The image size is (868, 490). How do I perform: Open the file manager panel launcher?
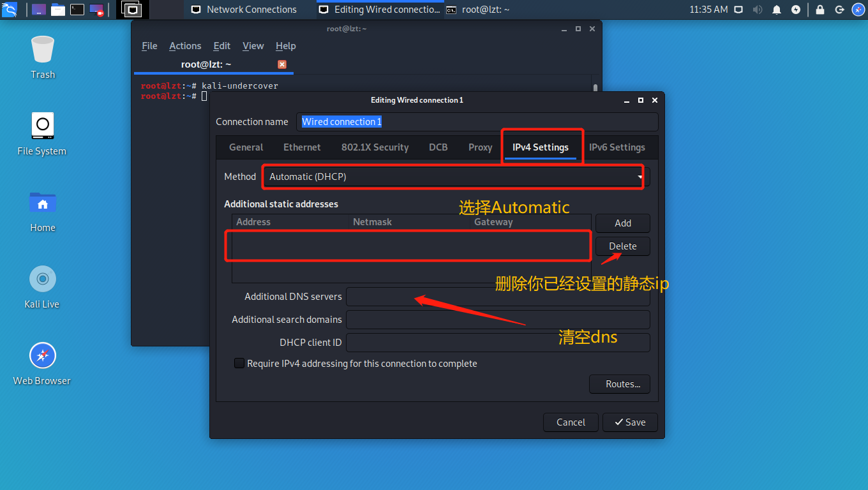(x=58, y=10)
